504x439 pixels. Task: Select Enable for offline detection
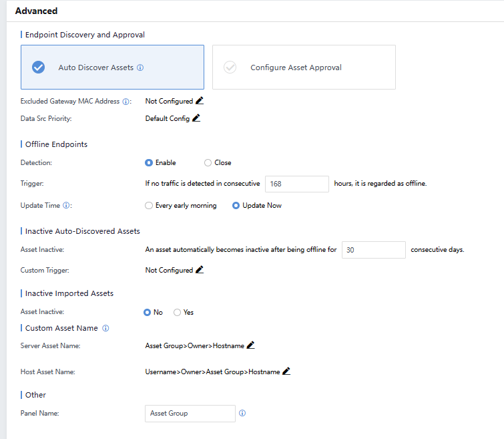pos(149,162)
